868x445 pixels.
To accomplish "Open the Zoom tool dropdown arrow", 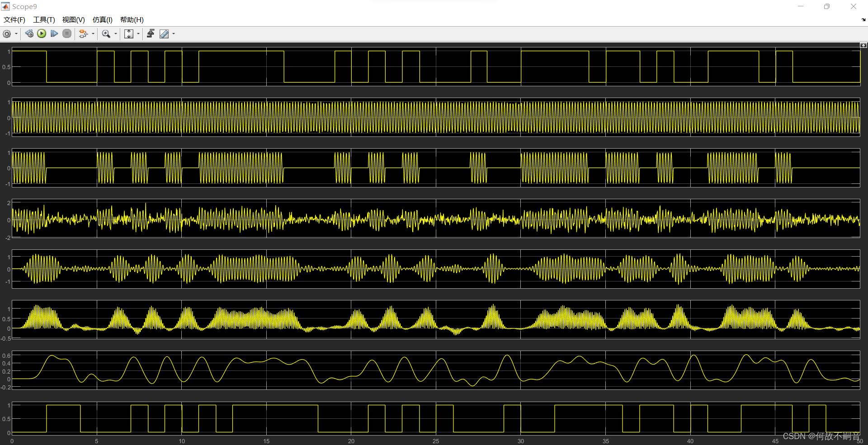I will [116, 34].
